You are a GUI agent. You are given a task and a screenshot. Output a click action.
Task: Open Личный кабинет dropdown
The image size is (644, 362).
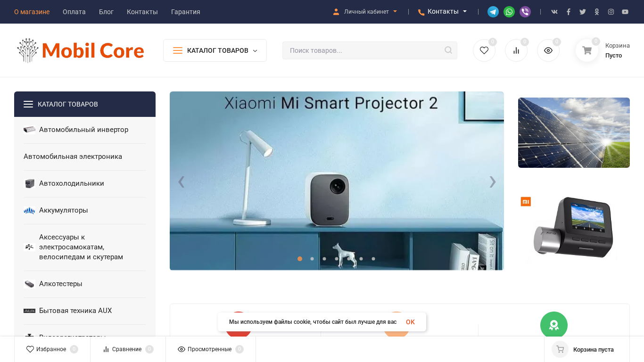pos(365,12)
